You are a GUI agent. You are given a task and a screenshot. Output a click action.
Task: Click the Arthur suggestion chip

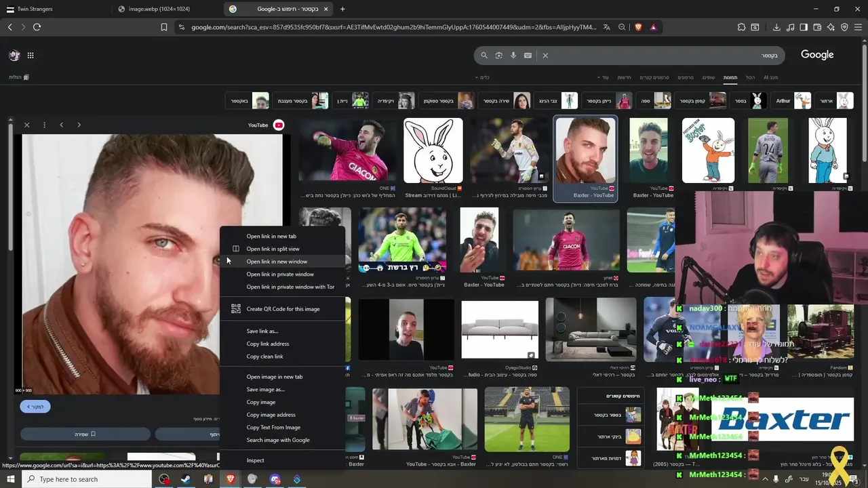point(791,101)
